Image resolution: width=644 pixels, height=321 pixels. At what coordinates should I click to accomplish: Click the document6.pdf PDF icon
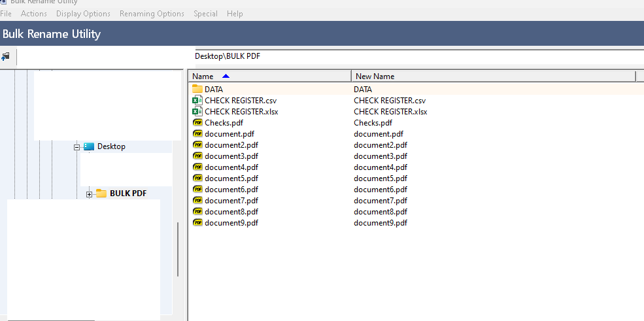tap(197, 189)
